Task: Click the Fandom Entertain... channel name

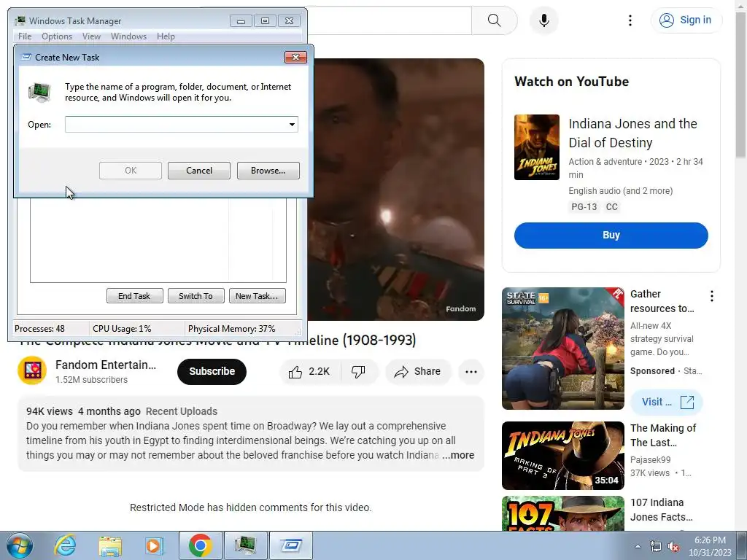Action: coord(106,365)
